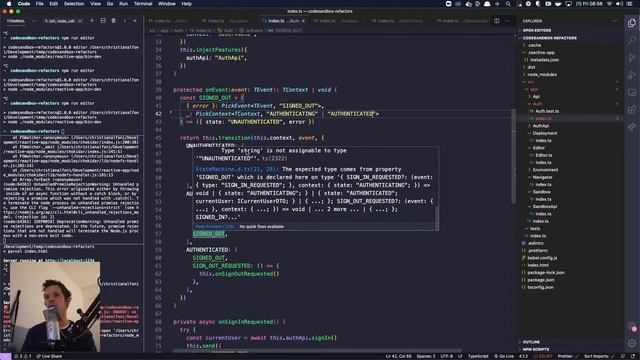
Task: Open the Run and Debug view
Action: pos(632,75)
